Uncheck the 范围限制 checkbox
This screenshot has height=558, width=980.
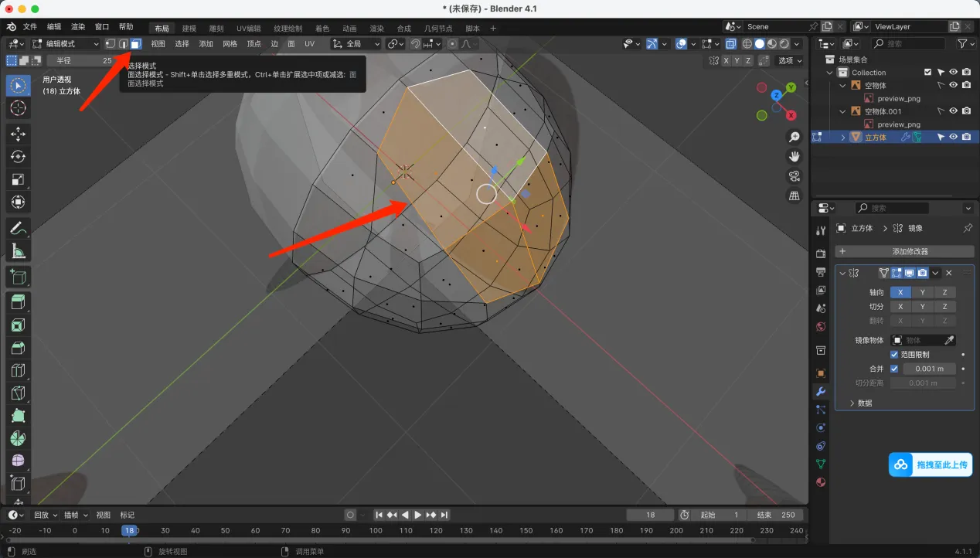[895, 354]
